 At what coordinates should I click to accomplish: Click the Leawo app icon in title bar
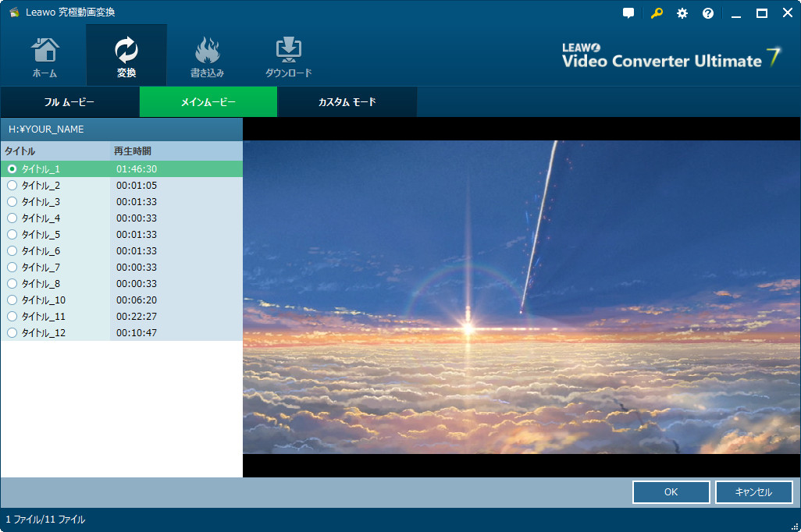14,12
